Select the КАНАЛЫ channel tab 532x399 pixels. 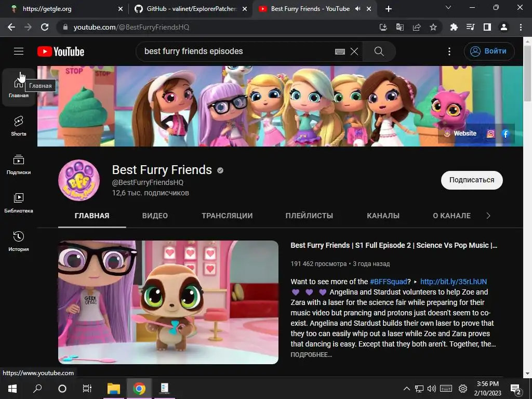(383, 216)
